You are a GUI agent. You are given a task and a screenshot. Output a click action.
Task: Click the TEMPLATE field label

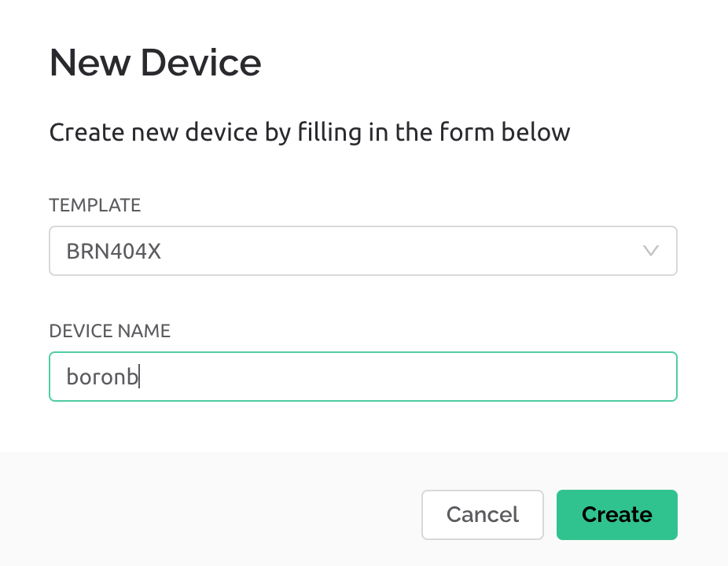point(94,205)
